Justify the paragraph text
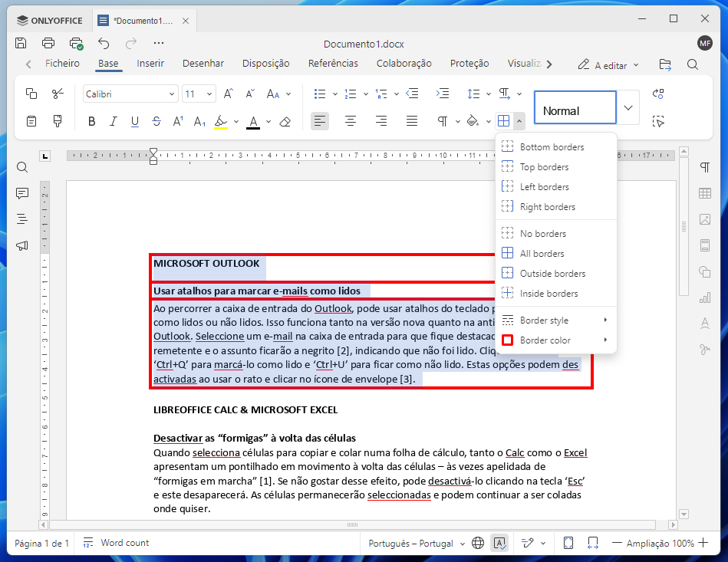This screenshot has width=728, height=562. tap(412, 121)
